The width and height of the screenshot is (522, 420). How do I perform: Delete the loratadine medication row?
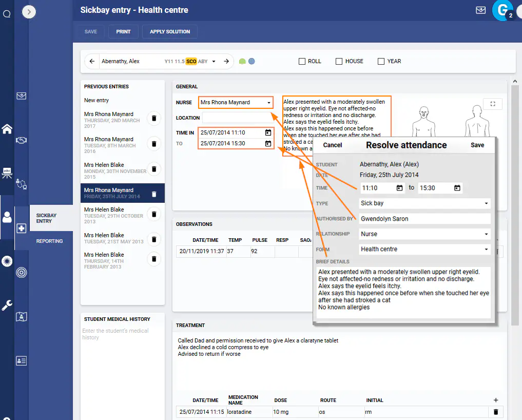point(496,412)
